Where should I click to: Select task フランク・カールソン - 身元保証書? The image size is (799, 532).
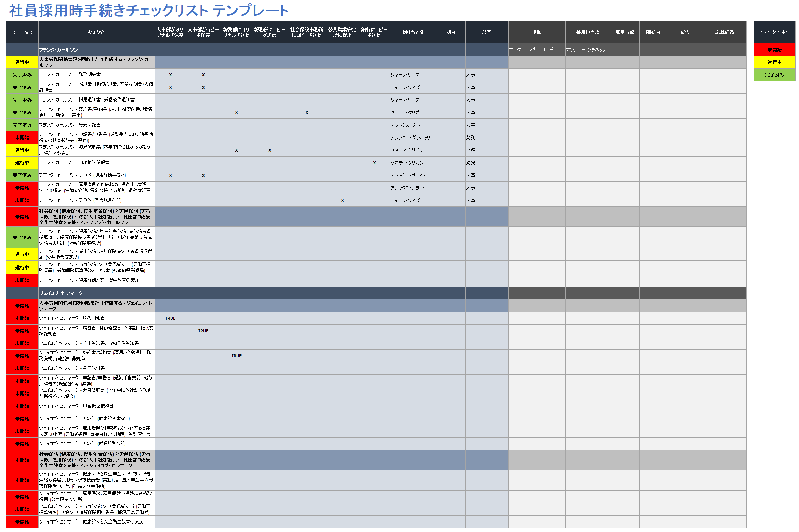coord(96,125)
